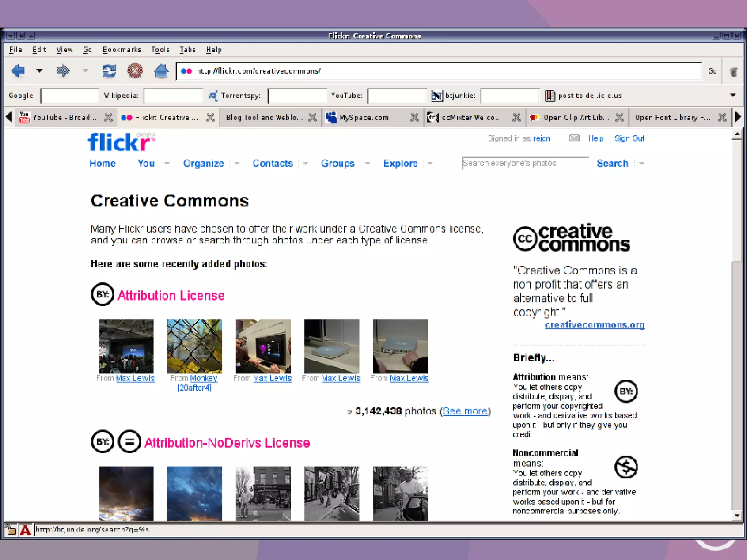Open the Bookmarks menu
Image resolution: width=747 pixels, height=560 pixels.
point(121,50)
